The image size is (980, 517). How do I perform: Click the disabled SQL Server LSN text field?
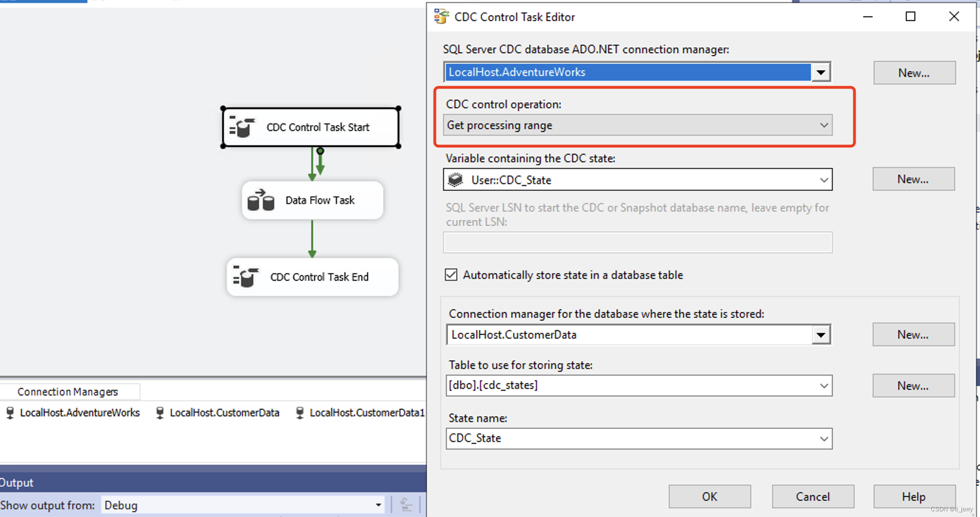pos(637,242)
